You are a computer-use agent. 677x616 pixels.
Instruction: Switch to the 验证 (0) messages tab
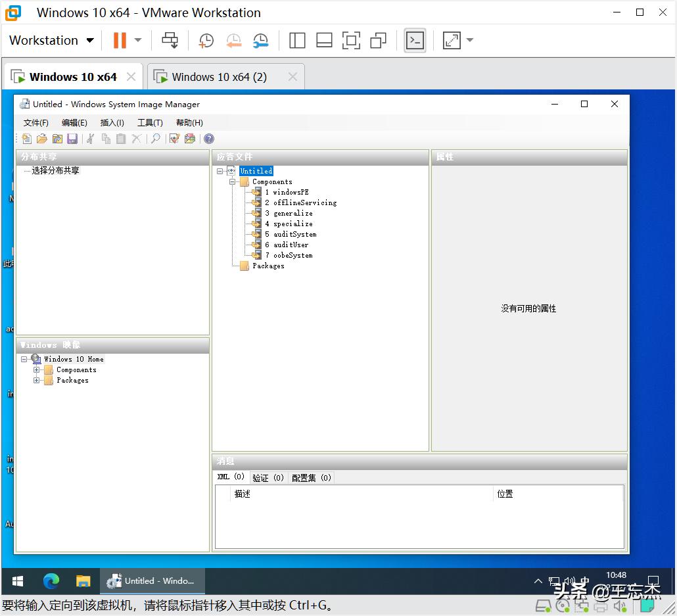(x=268, y=477)
